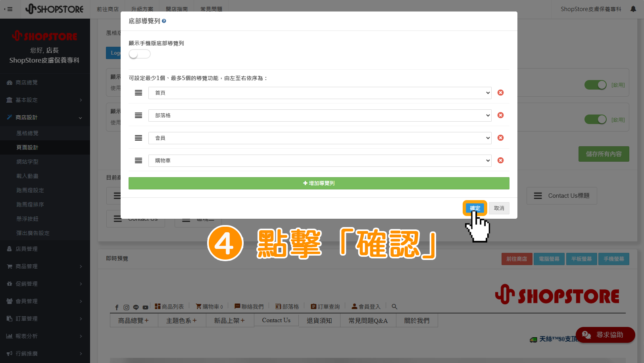This screenshot has height=363, width=644.
Task: Expand 基本設定 in sidebar
Action: (x=45, y=100)
